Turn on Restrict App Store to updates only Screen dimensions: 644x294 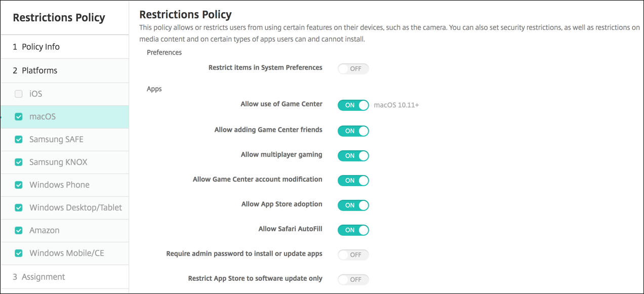pos(353,279)
